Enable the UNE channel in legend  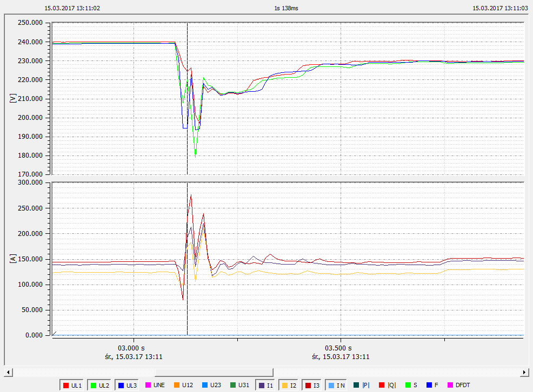point(155,385)
